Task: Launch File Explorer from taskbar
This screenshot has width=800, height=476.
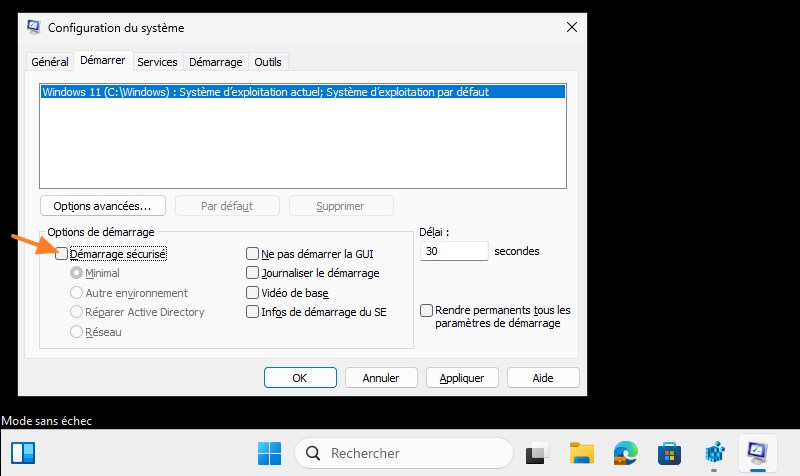Action: click(x=582, y=453)
